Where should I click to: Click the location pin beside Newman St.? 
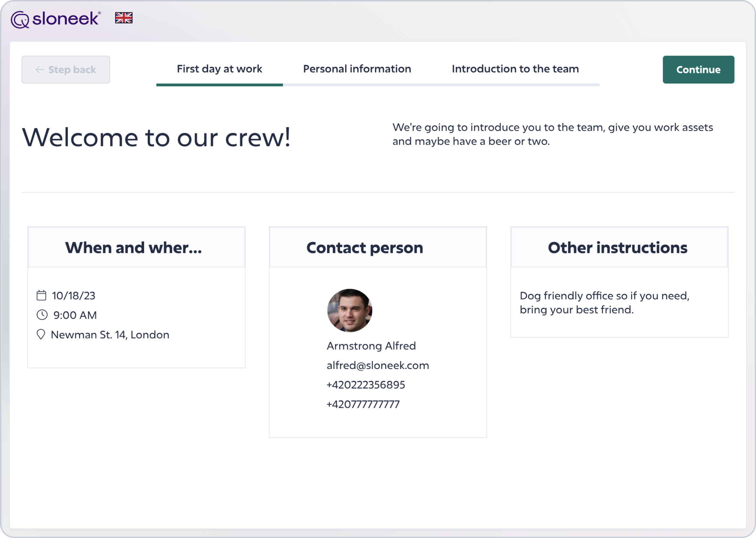click(x=41, y=334)
